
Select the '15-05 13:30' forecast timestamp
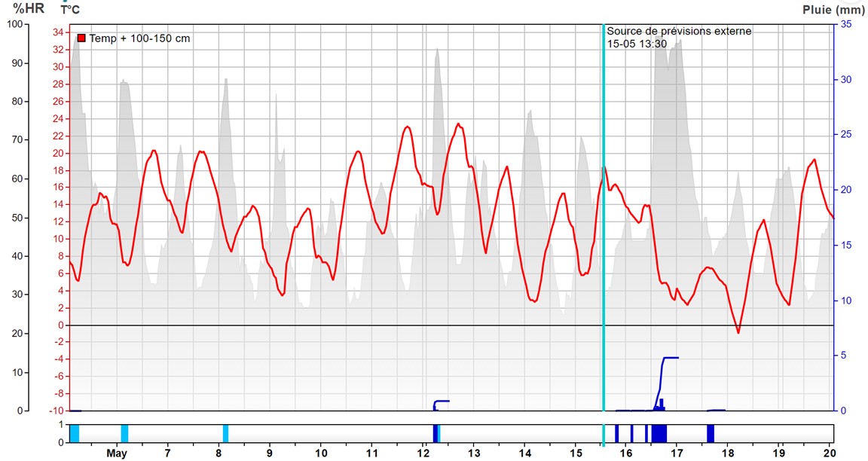point(637,44)
